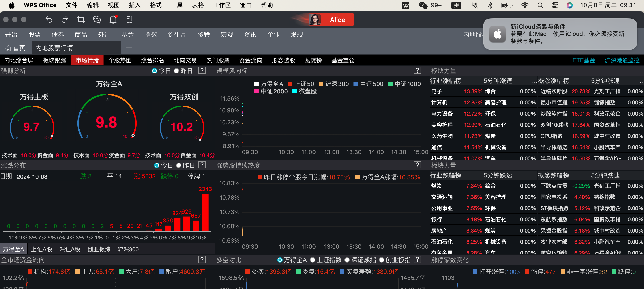Click the undo arrow icon
Viewport: 644px width, 289px height.
click(x=49, y=19)
